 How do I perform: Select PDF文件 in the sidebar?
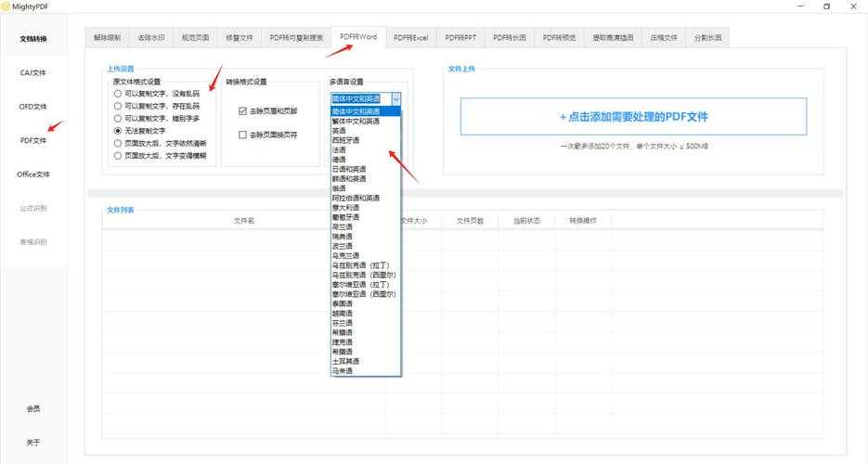click(x=33, y=140)
